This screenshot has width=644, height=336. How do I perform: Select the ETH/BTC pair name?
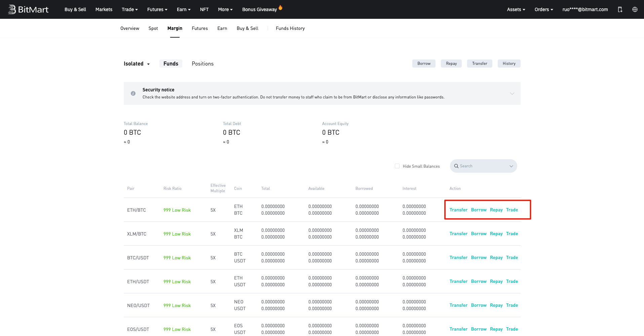click(x=137, y=210)
